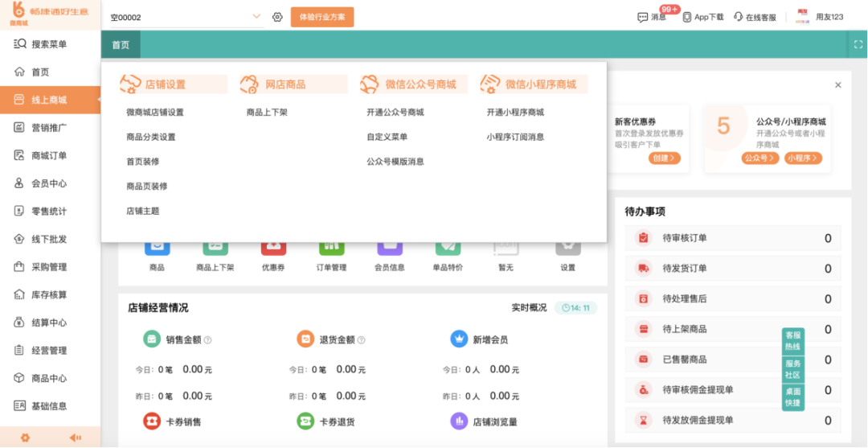Select 零售统计 in the sidebar

click(51, 212)
